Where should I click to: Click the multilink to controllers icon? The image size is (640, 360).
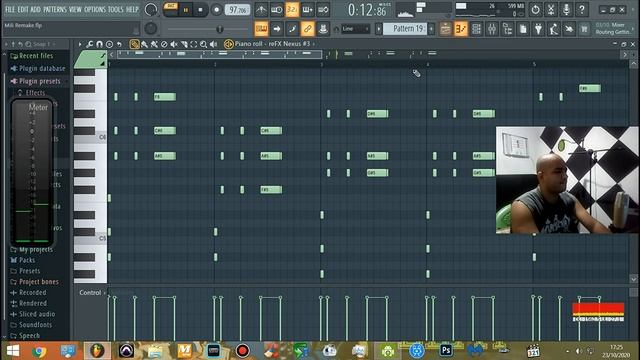pyautogui.click(x=323, y=29)
